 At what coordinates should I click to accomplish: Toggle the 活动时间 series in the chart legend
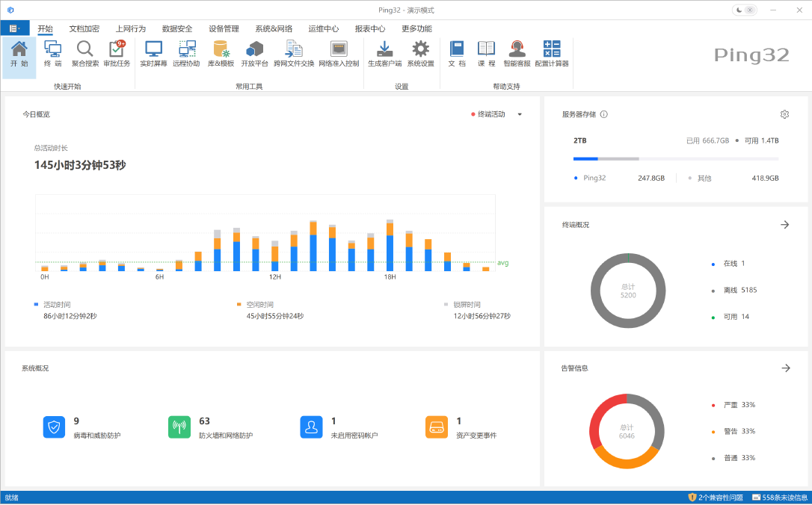click(51, 304)
